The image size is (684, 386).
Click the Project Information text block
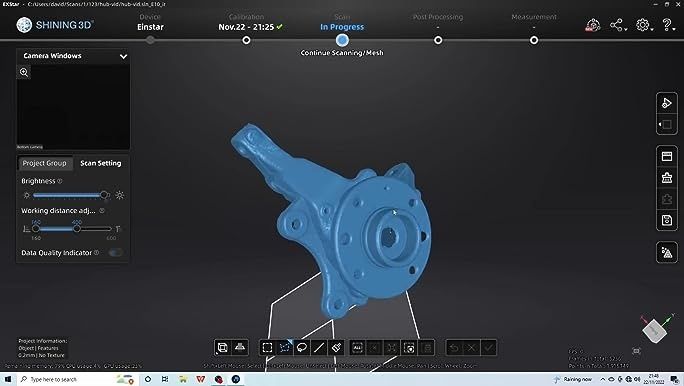[42, 348]
